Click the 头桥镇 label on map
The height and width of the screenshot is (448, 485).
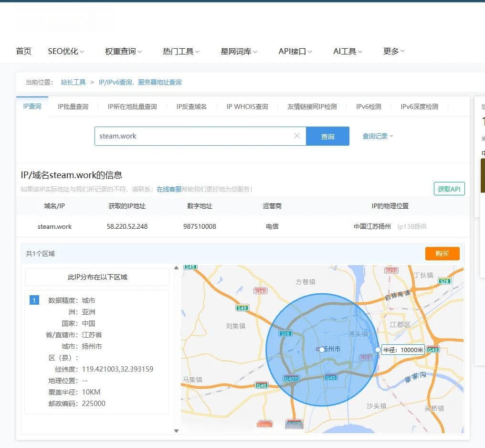coord(434,408)
